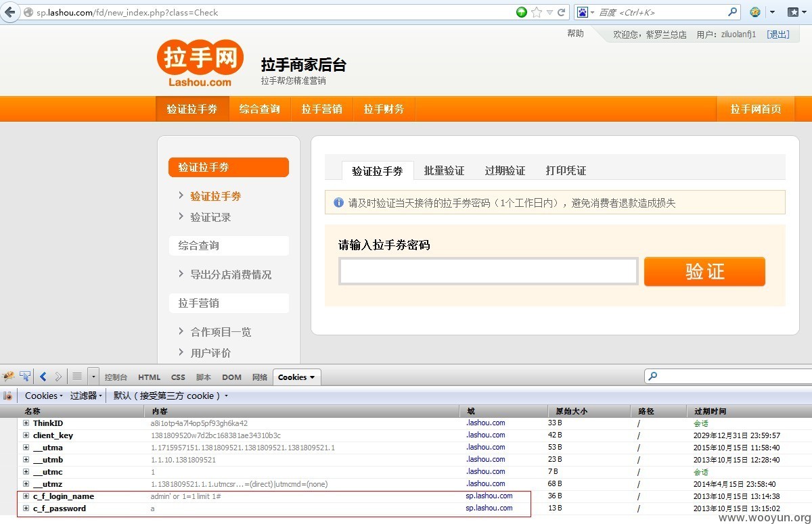Click the green umbrella icon in address bar
This screenshot has height=524, width=812.
point(522,12)
